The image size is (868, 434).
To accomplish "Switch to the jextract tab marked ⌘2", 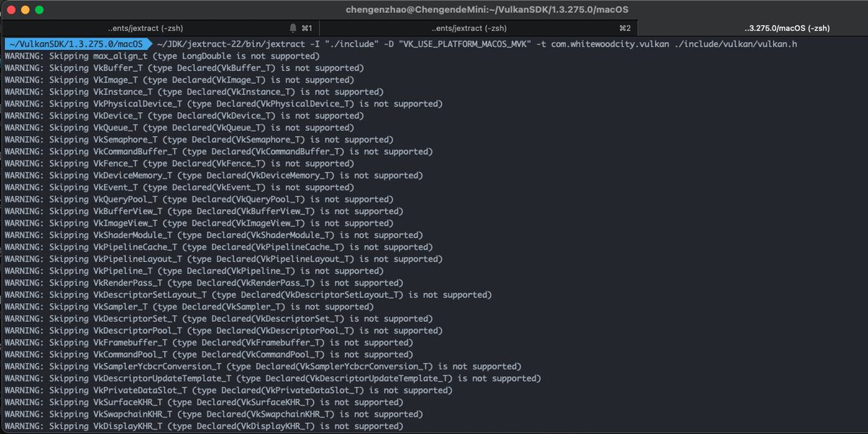I will click(480, 28).
